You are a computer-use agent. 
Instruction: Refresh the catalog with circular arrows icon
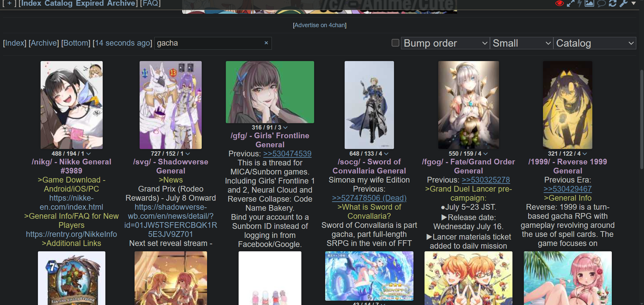click(613, 3)
